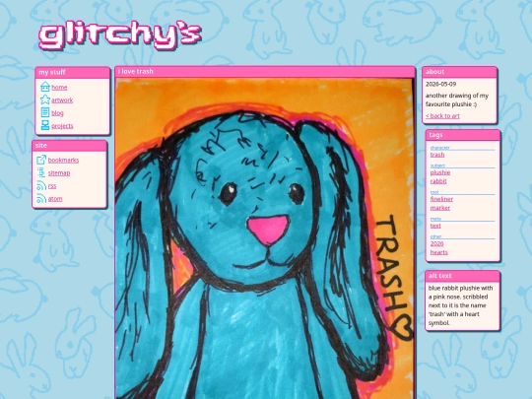Click the '< back to art' link
This screenshot has height=399, width=532.
point(442,115)
